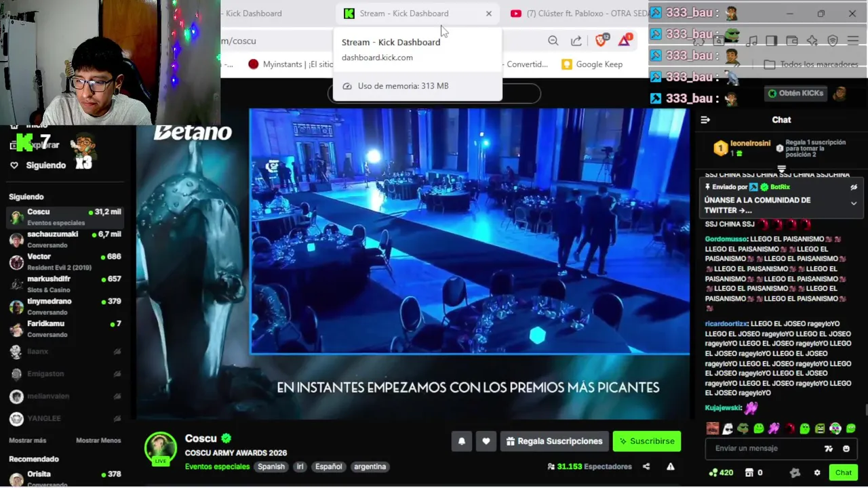Click the notification bell icon below the stream
The image size is (868, 488).
click(x=462, y=441)
